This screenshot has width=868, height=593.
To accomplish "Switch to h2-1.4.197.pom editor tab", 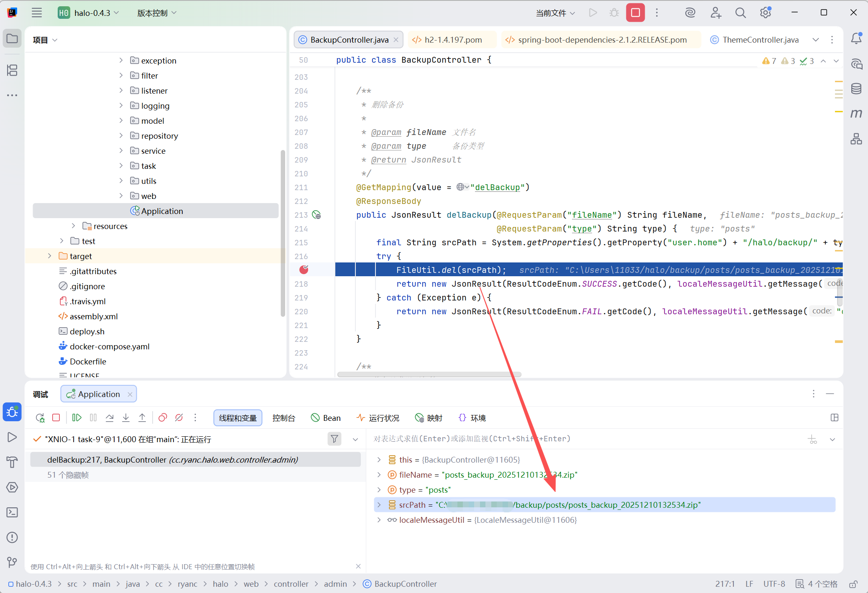I will [x=452, y=40].
